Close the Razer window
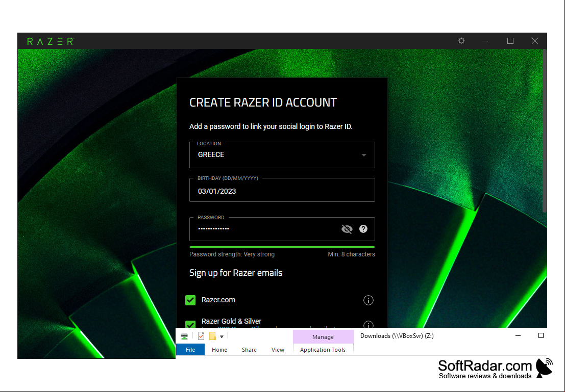Image resolution: width=565 pixels, height=392 pixels. pos(535,41)
